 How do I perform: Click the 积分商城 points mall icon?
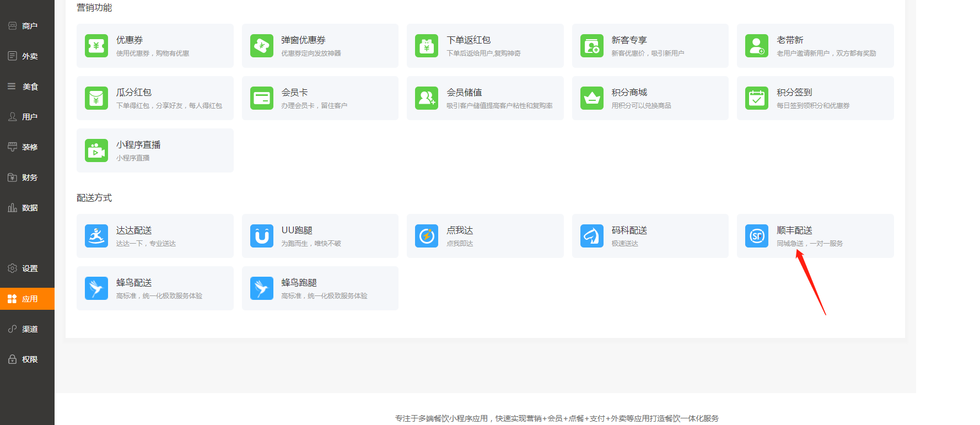(592, 98)
